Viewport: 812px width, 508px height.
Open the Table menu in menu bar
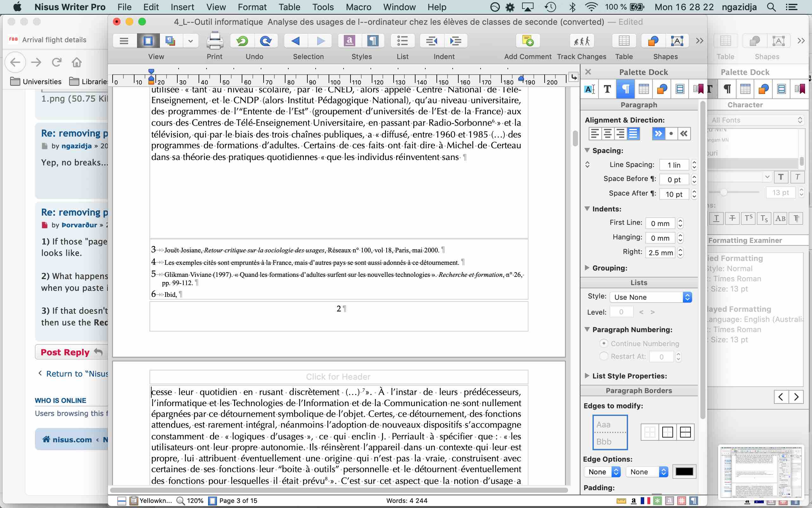289,7
